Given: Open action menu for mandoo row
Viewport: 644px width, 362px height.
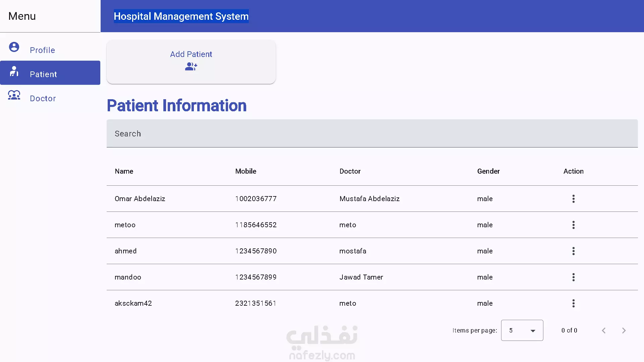Looking at the screenshot, I should click(x=574, y=277).
